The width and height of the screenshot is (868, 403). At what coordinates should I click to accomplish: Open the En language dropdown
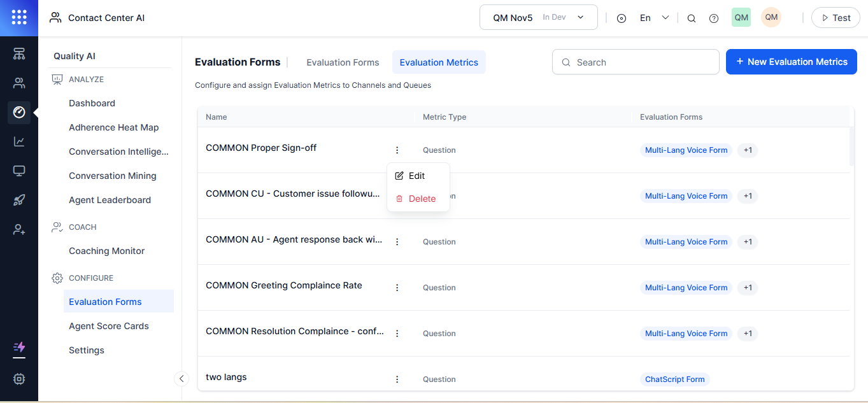(654, 18)
